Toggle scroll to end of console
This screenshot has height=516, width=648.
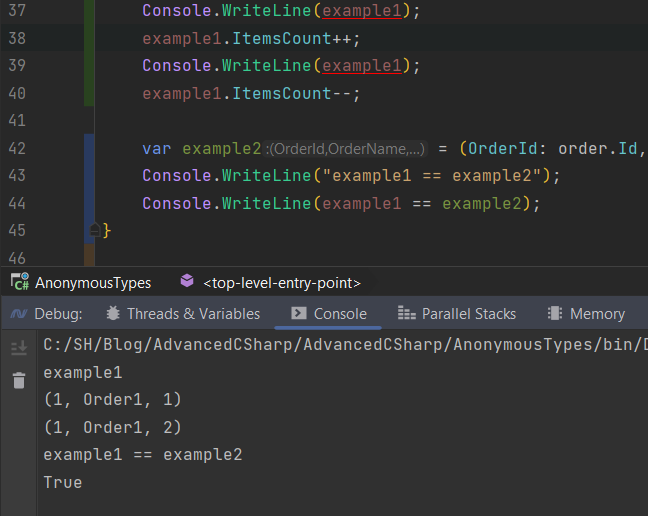click(19, 348)
